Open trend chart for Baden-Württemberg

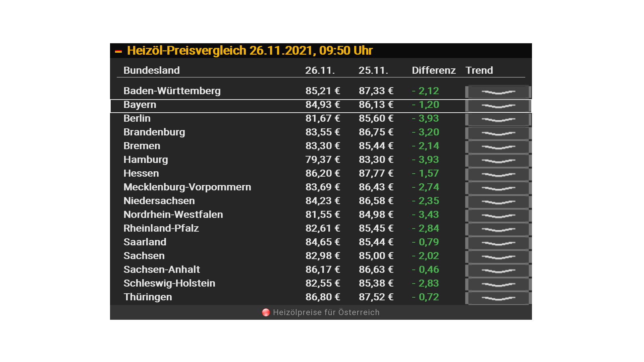(498, 92)
